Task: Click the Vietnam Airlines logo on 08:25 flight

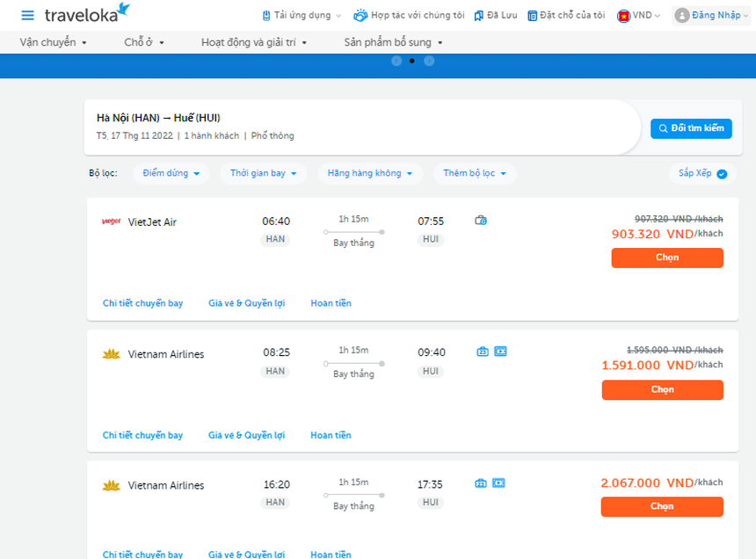Action: coord(112,354)
